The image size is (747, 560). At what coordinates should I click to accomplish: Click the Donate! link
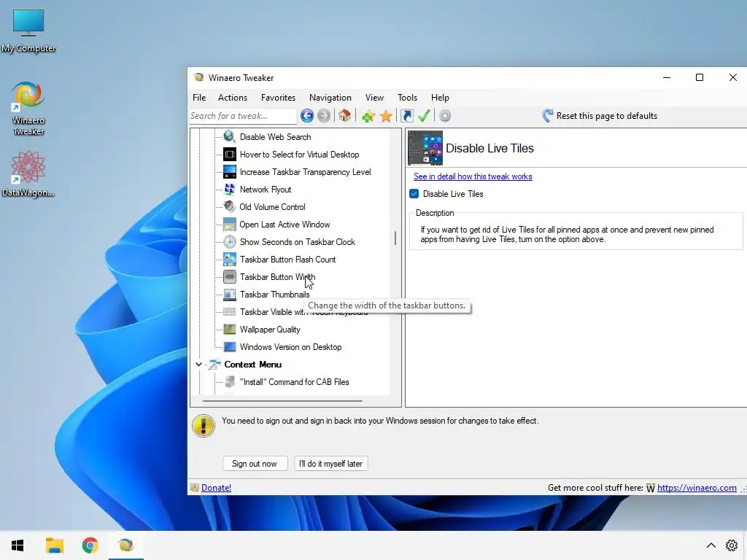pos(216,488)
